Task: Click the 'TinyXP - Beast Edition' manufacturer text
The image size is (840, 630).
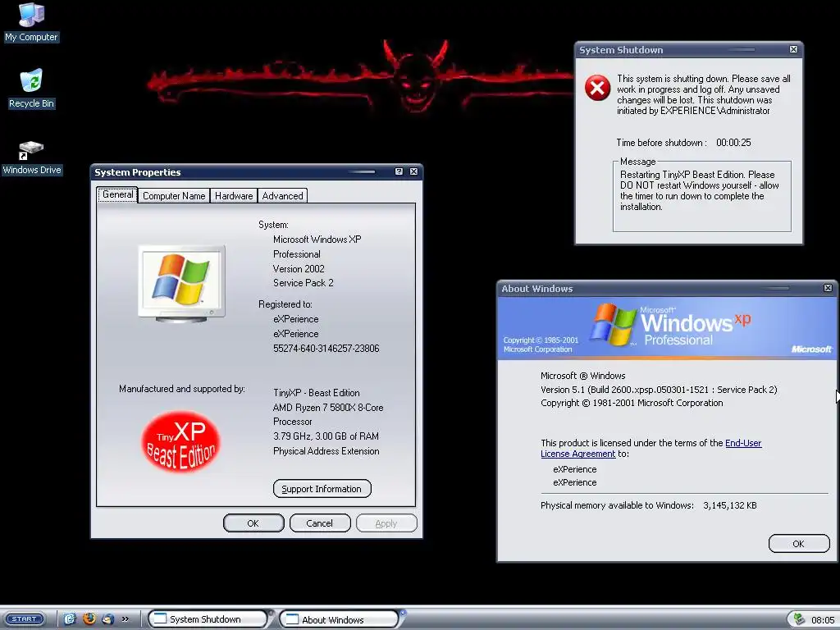Action: click(316, 393)
